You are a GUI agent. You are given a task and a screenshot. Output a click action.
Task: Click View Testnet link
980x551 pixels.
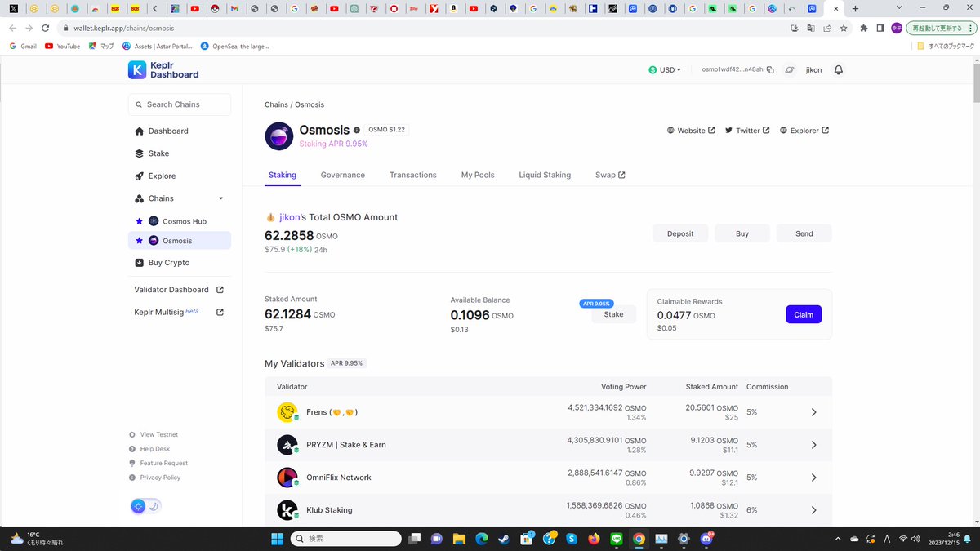[154, 434]
